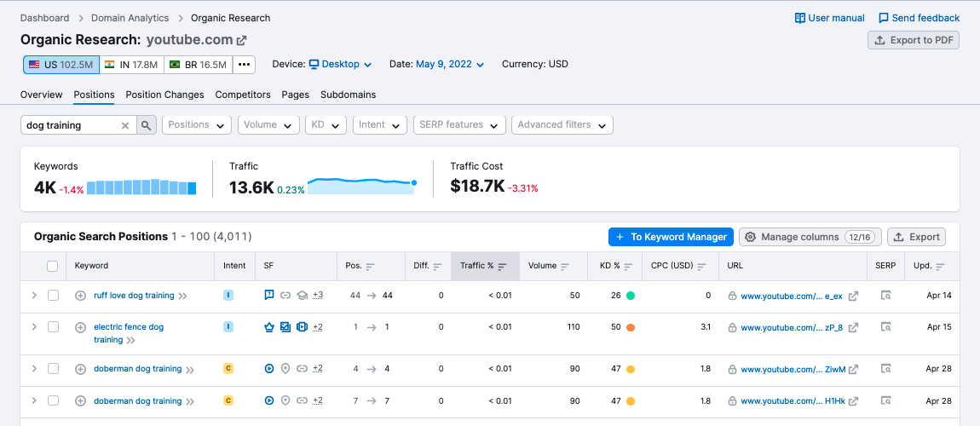Click the more databases ellipsis button
980x426 pixels.
pos(244,65)
